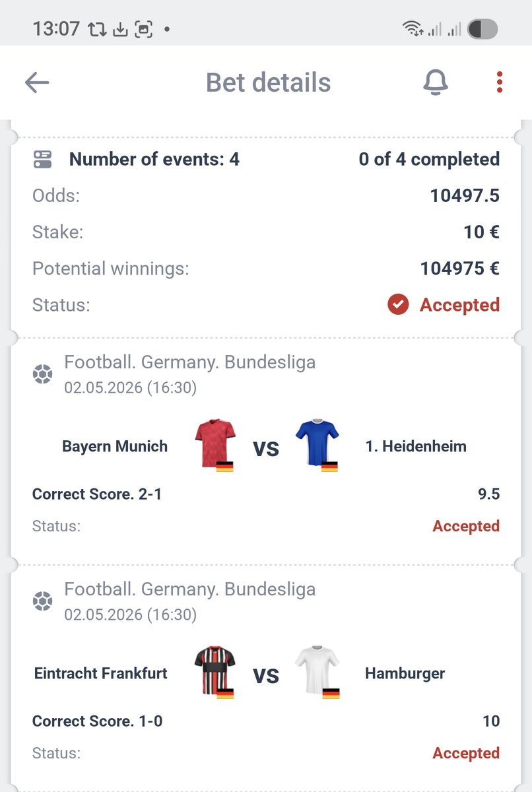This screenshot has width=532, height=792.
Task: Open Eintracht Frankfurt team name
Action: click(x=101, y=673)
